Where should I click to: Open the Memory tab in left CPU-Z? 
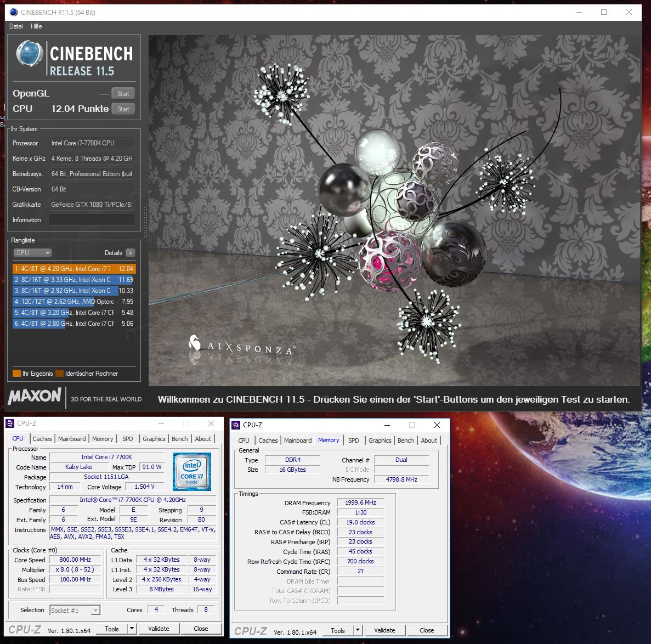click(103, 438)
